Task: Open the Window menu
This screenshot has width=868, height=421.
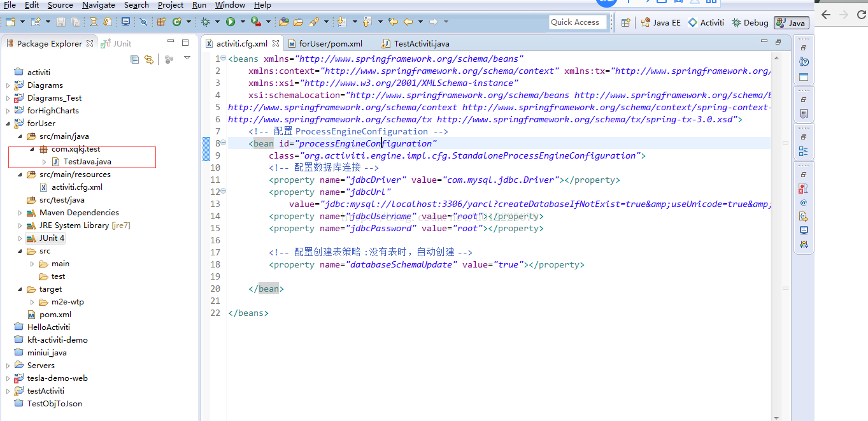Action: click(x=230, y=5)
